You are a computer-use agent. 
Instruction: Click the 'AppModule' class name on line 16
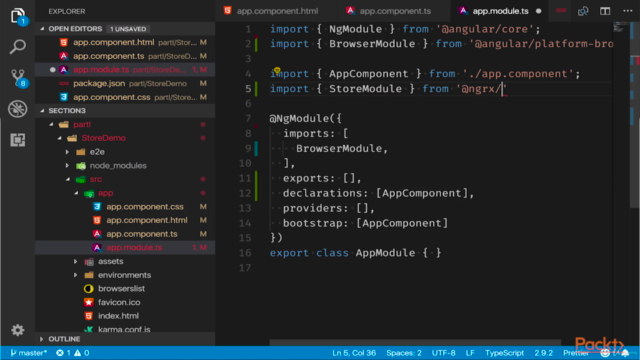385,253
